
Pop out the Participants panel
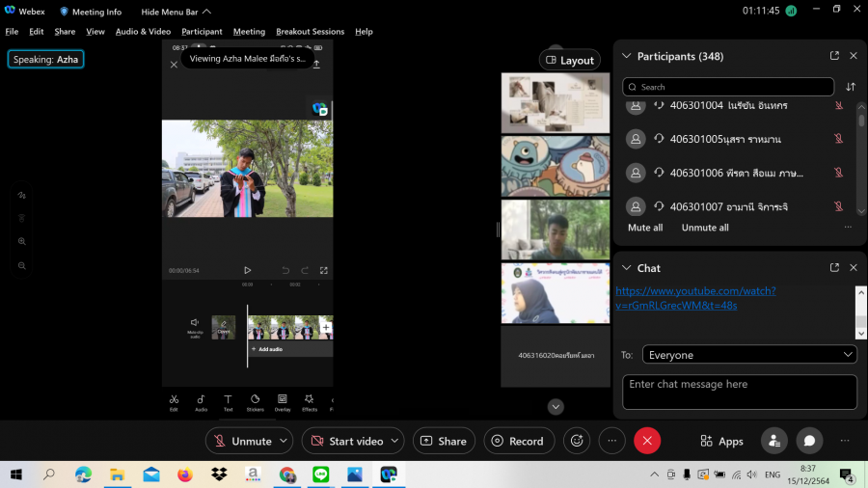834,56
